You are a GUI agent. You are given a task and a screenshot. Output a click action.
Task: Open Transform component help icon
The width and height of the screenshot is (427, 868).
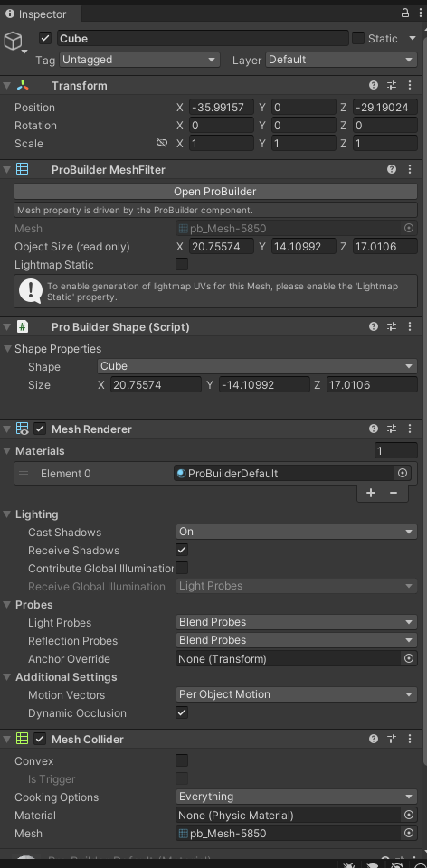[374, 85]
